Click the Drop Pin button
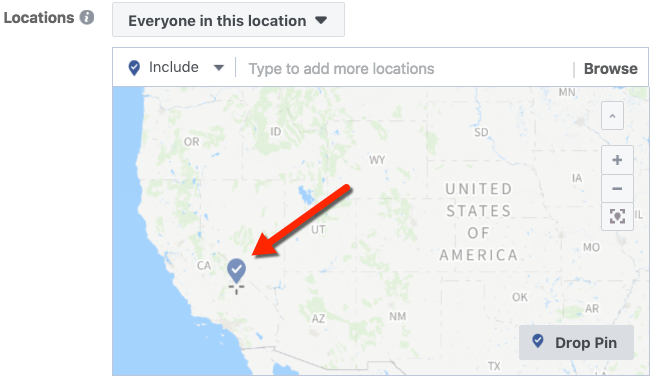This screenshot has width=658, height=381. point(576,342)
